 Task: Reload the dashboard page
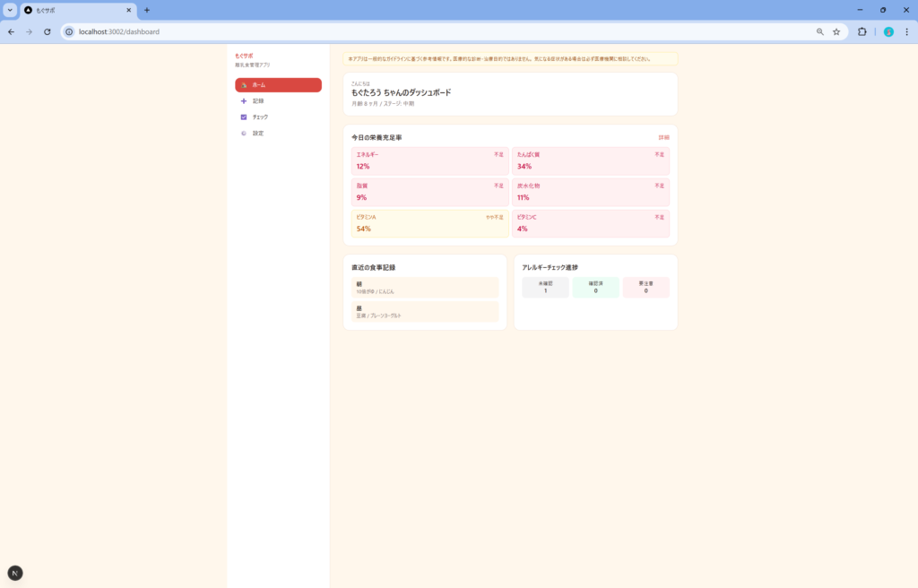[48, 31]
